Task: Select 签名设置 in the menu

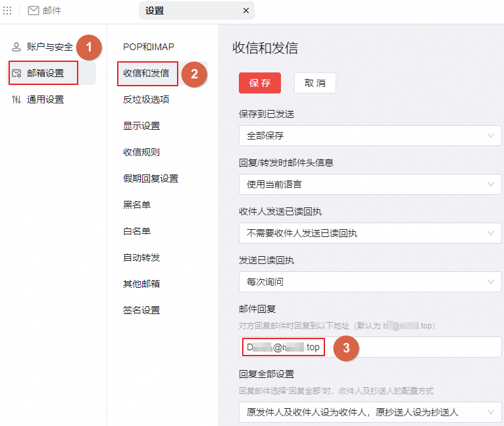Action: (141, 310)
